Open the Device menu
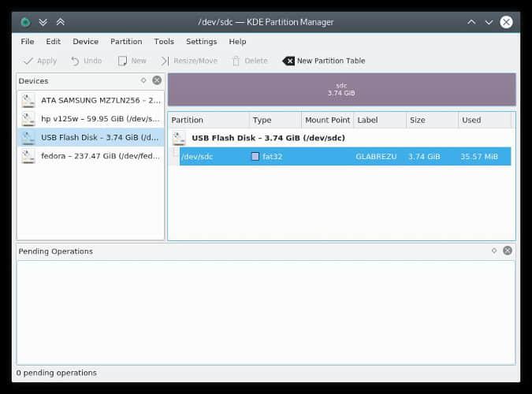This screenshot has height=394, width=532. 85,42
